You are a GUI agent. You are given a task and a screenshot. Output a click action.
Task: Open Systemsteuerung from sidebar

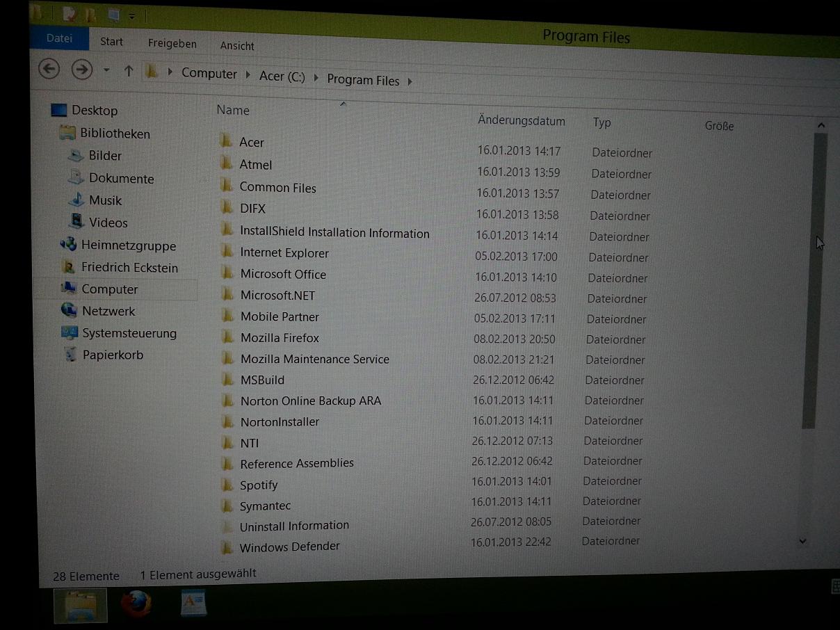point(129,333)
